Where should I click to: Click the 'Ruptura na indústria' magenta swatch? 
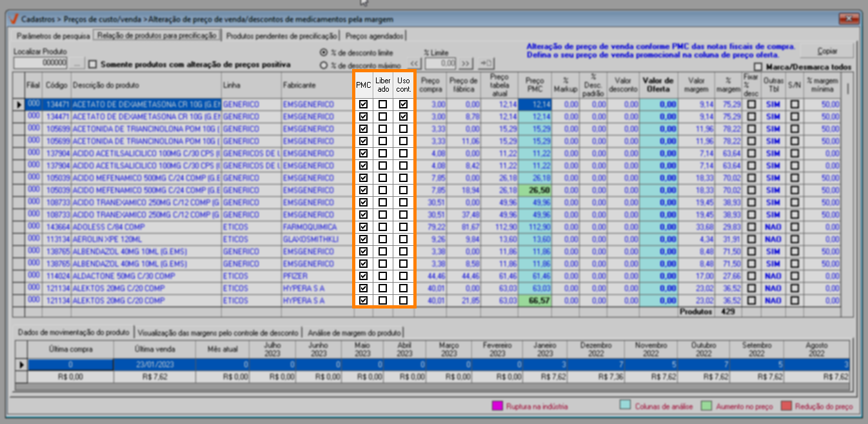coord(497,406)
